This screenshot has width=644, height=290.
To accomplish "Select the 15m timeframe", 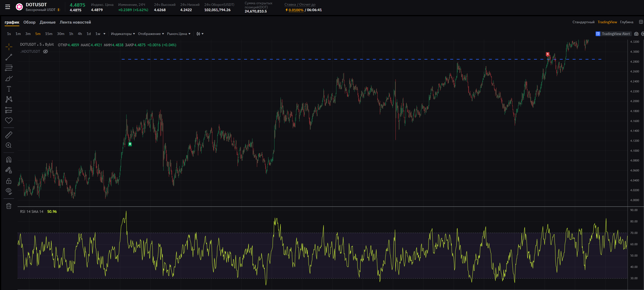I will pyautogui.click(x=49, y=34).
